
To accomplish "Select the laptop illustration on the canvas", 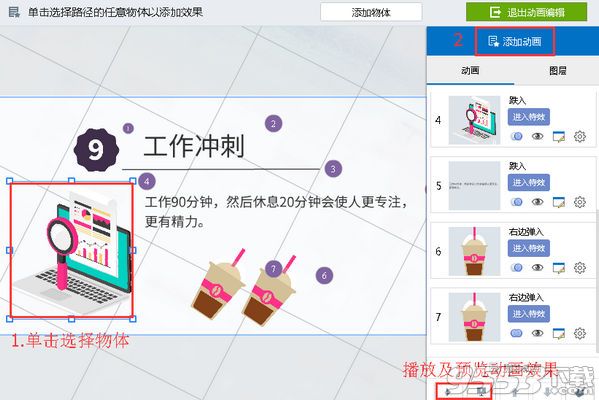I will pos(71,250).
